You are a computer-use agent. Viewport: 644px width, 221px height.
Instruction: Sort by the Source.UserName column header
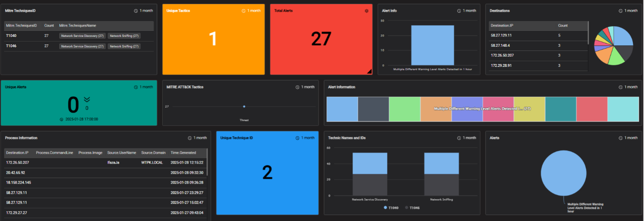(122, 152)
